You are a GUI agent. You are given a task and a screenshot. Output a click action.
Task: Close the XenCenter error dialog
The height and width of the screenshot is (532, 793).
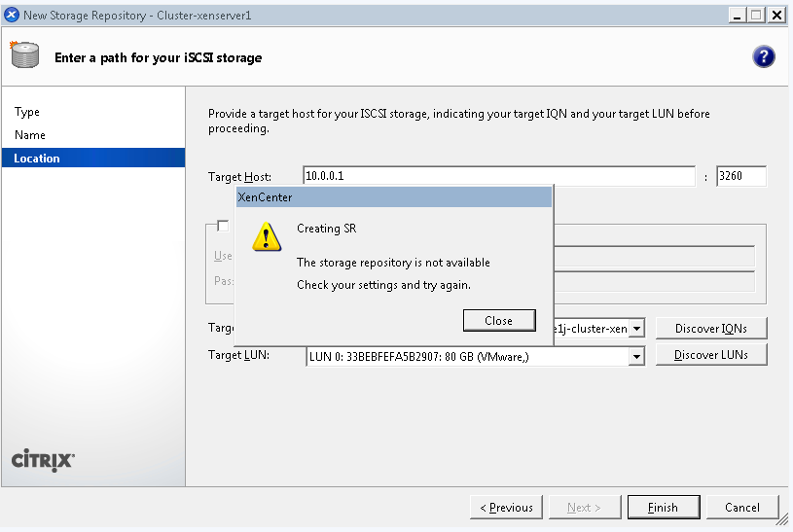point(498,320)
